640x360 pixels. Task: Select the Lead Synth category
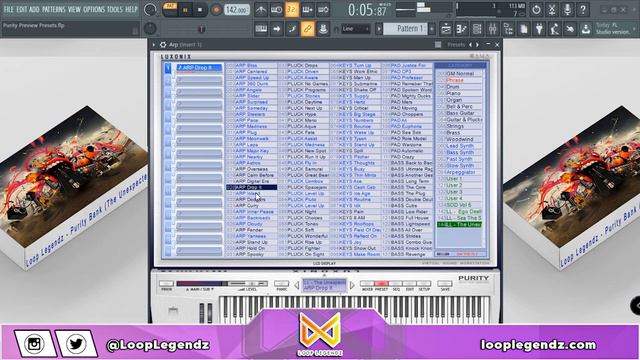pos(460,146)
